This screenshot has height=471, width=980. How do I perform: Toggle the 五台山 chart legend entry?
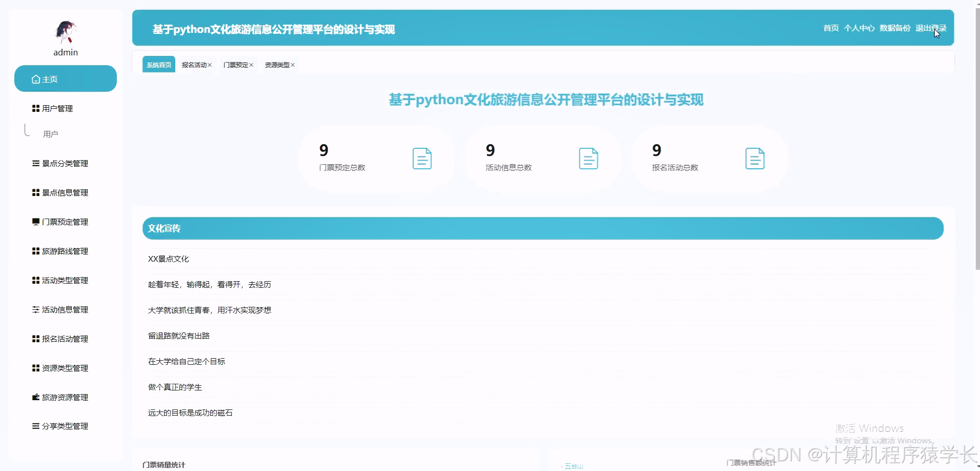573,466
